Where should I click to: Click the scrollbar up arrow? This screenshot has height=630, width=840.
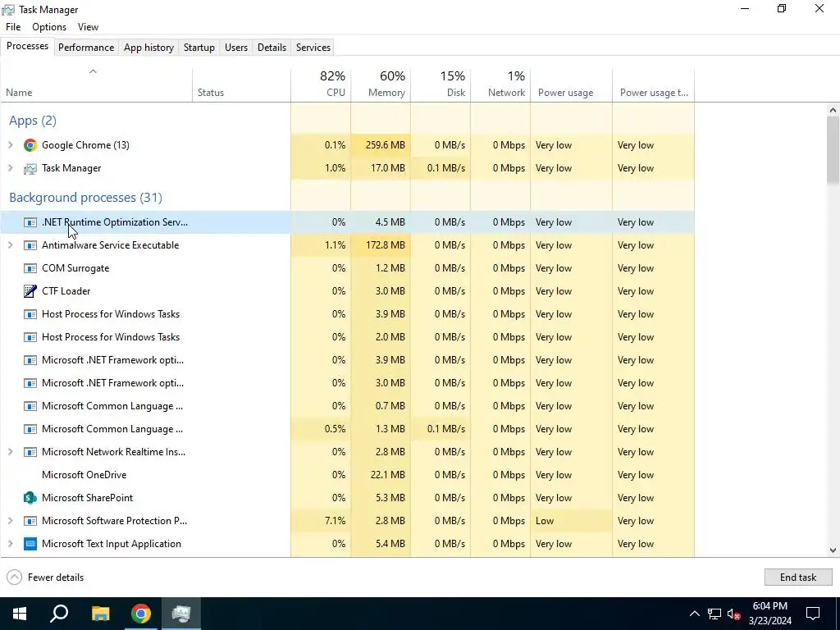coord(833,111)
